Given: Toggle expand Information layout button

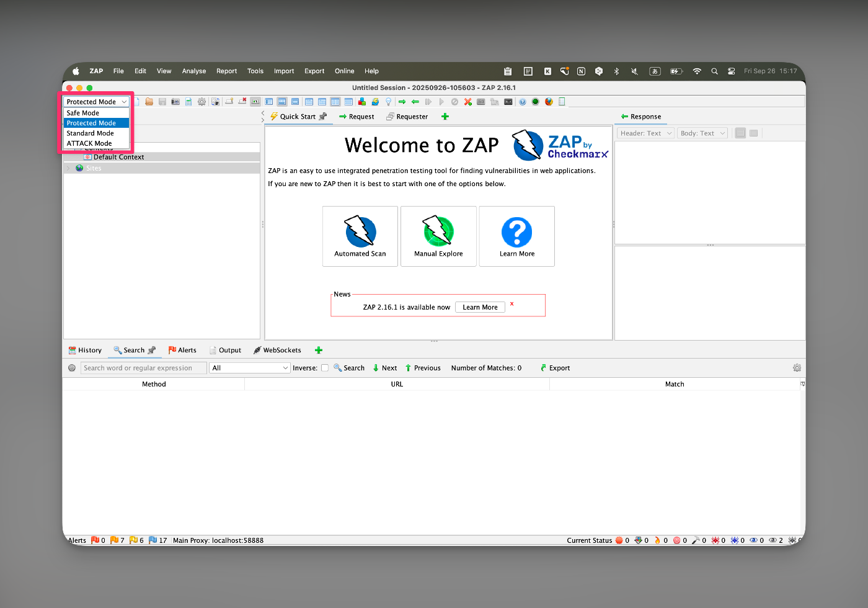Looking at the screenshot, I should 282,102.
